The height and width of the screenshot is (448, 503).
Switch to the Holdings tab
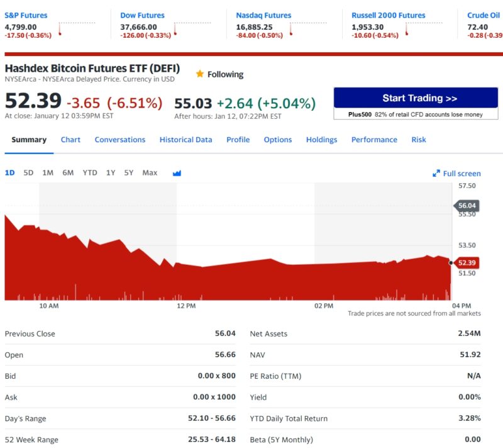[x=321, y=140]
